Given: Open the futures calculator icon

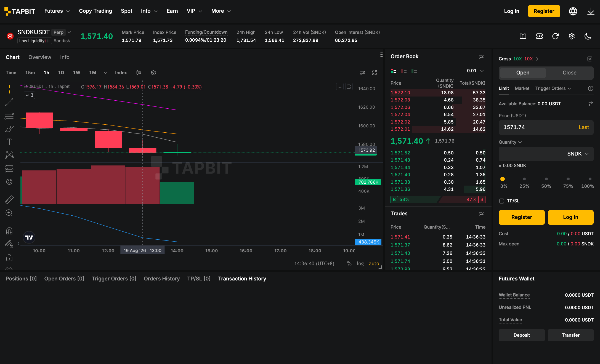Looking at the screenshot, I should point(590,59).
